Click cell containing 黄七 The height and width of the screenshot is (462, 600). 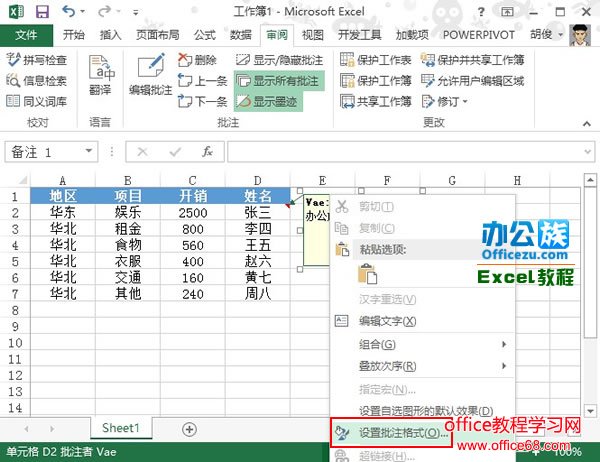(258, 277)
